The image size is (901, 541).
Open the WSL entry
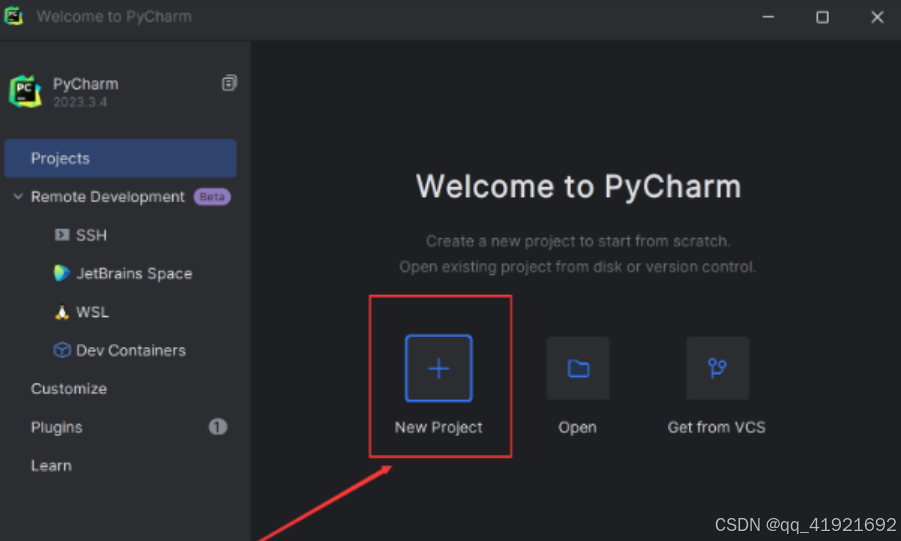[x=93, y=312]
